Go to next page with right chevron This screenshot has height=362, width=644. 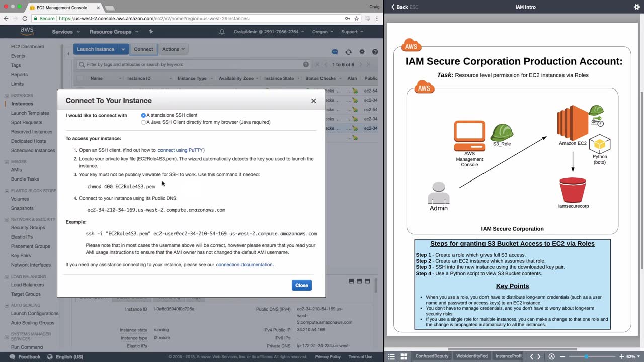(539, 356)
